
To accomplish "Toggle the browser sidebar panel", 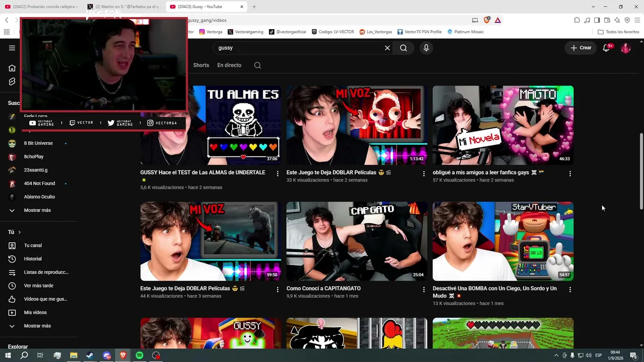I will tap(597, 20).
